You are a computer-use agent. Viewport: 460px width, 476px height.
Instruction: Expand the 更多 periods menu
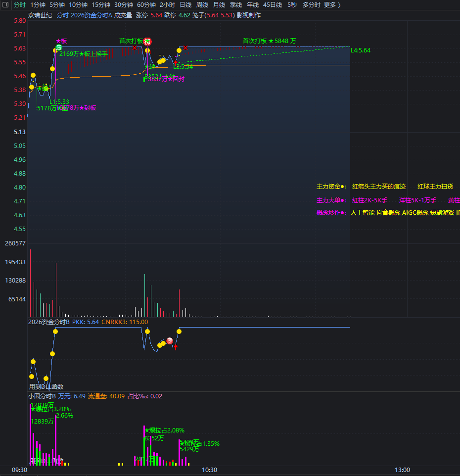332,5
